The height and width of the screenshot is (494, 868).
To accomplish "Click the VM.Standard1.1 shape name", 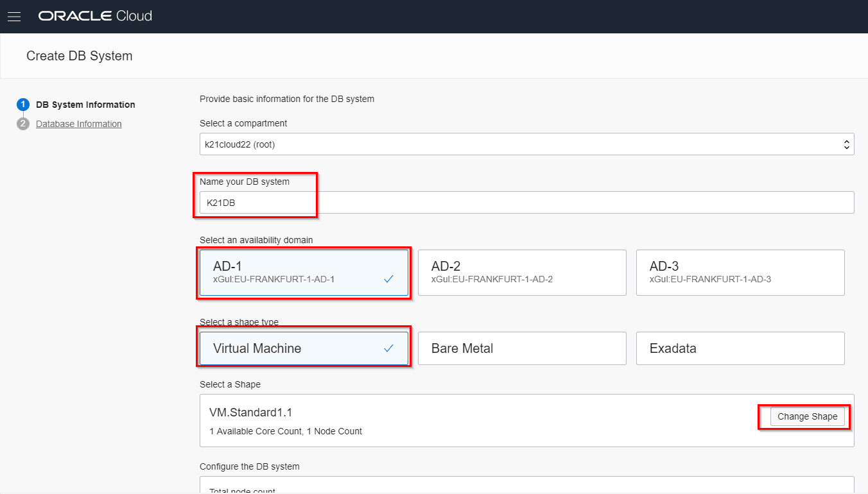I will click(251, 413).
